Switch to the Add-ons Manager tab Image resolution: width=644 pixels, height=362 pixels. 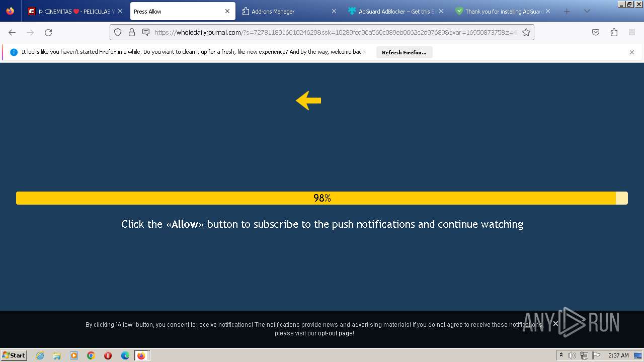pyautogui.click(x=289, y=11)
